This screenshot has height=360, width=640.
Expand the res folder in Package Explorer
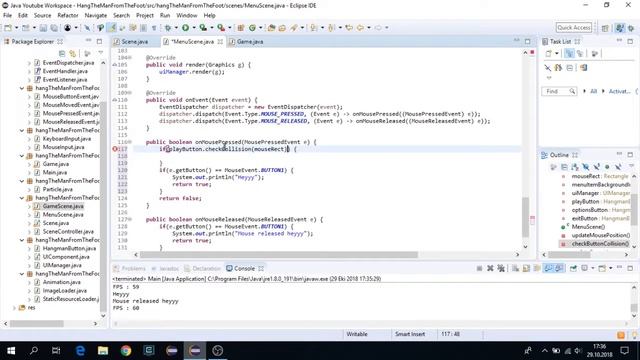tap(14, 308)
